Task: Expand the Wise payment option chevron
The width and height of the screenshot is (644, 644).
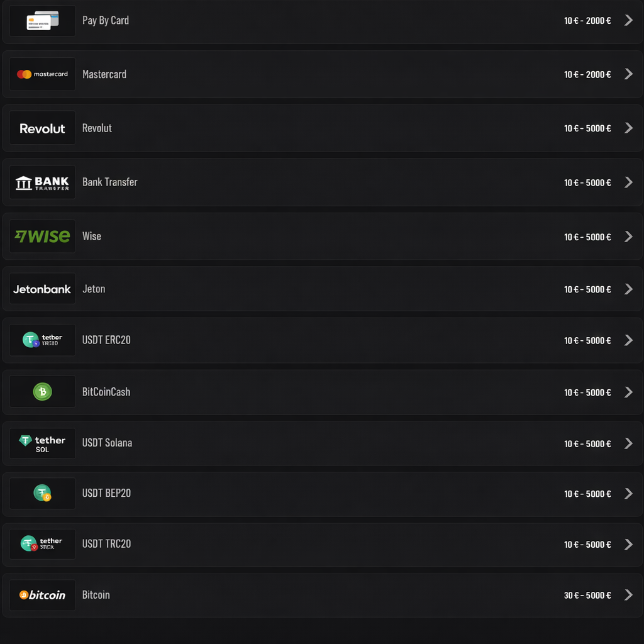Action: coord(628,236)
